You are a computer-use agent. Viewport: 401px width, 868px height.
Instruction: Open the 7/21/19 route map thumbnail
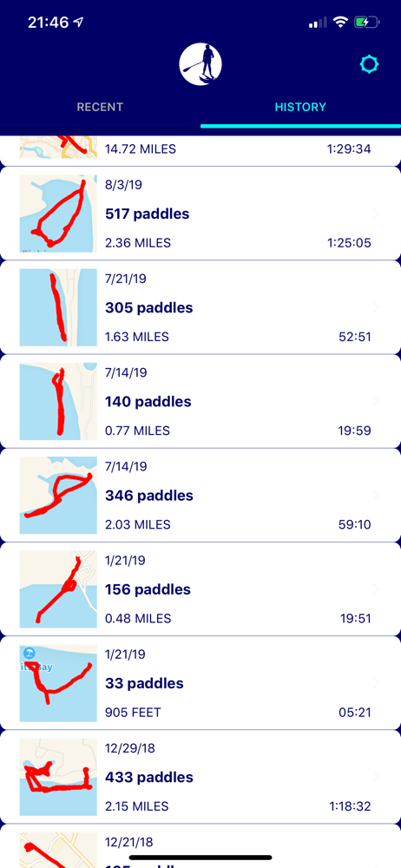[58, 308]
